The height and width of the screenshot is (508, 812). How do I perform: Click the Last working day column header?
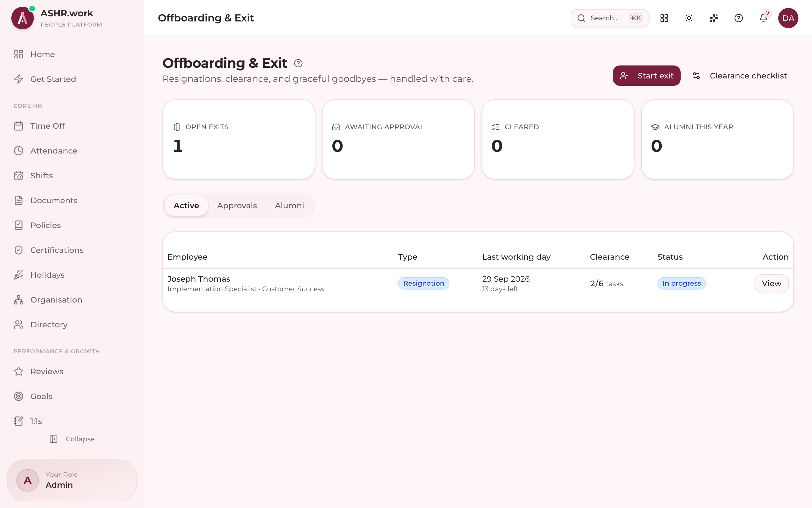tap(517, 257)
